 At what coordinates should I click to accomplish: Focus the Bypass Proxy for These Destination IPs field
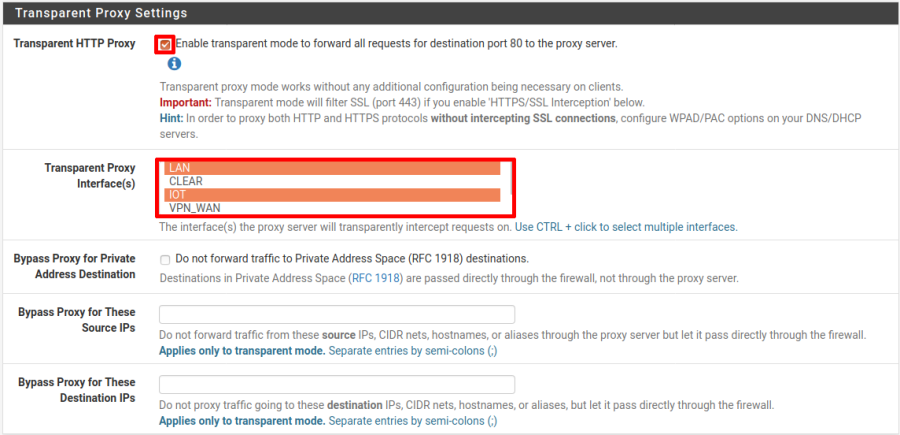pyautogui.click(x=337, y=385)
